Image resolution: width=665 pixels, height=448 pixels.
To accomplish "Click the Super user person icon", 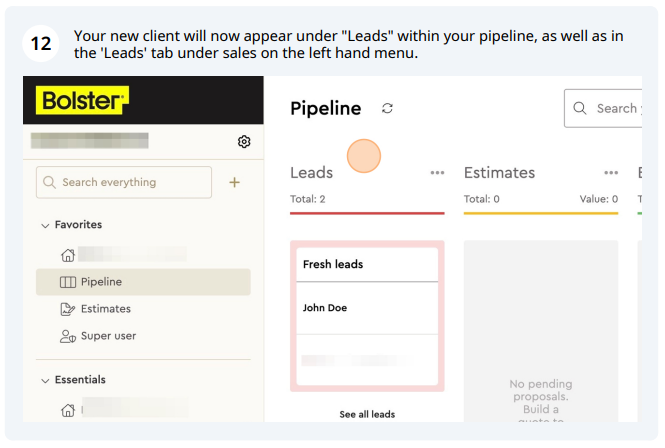I will pyautogui.click(x=68, y=336).
